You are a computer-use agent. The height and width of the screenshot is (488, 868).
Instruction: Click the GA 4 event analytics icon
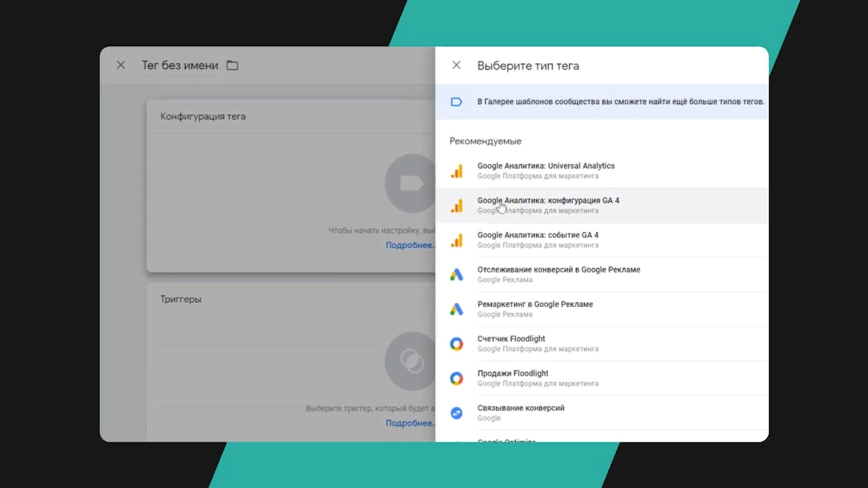point(457,240)
